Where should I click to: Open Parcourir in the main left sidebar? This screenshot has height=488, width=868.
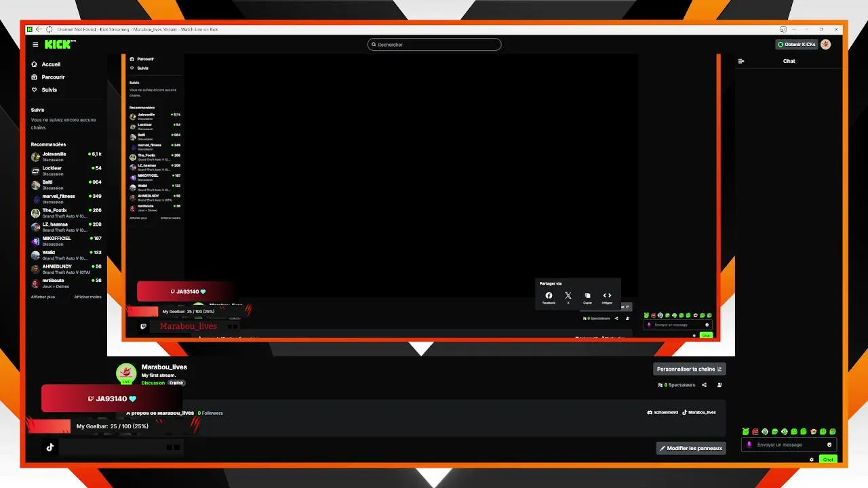tap(48, 77)
